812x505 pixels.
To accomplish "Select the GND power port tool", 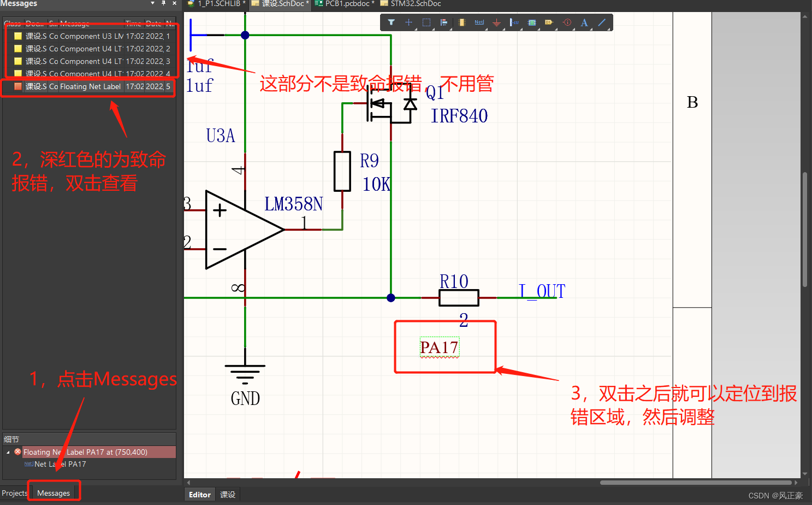I will [x=496, y=22].
